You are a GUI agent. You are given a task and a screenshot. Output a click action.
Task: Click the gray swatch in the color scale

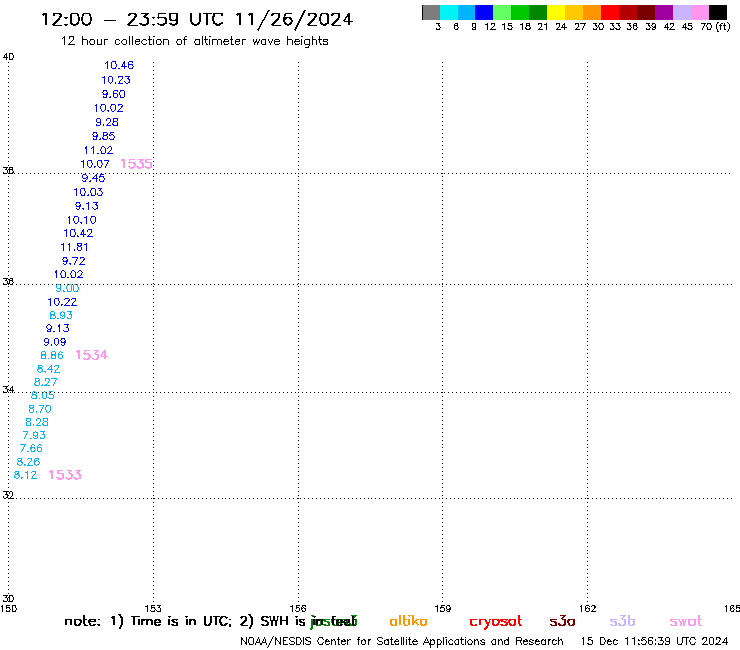[x=431, y=12]
